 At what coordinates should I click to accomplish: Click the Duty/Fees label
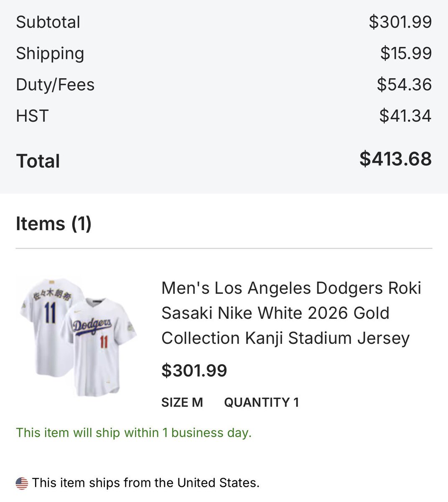[55, 85]
